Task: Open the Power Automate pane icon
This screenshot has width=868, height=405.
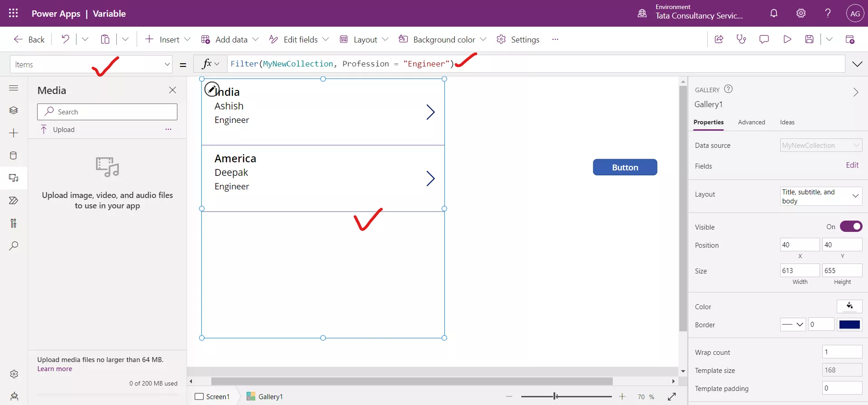Action: [14, 201]
